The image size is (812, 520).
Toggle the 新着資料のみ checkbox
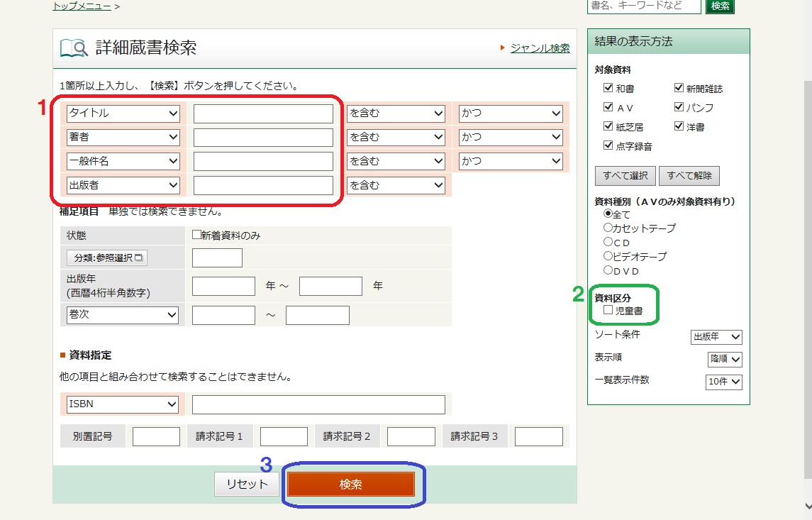tap(197, 236)
